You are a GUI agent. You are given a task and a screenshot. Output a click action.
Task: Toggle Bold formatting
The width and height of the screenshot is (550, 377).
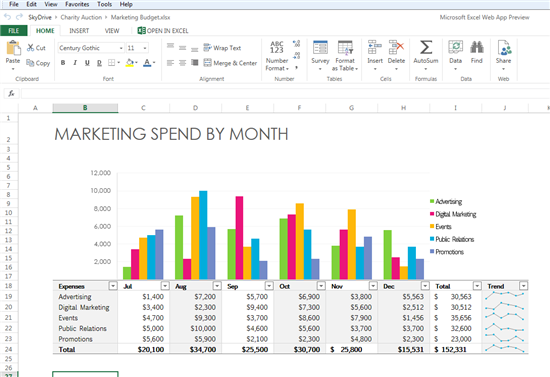pos(63,63)
